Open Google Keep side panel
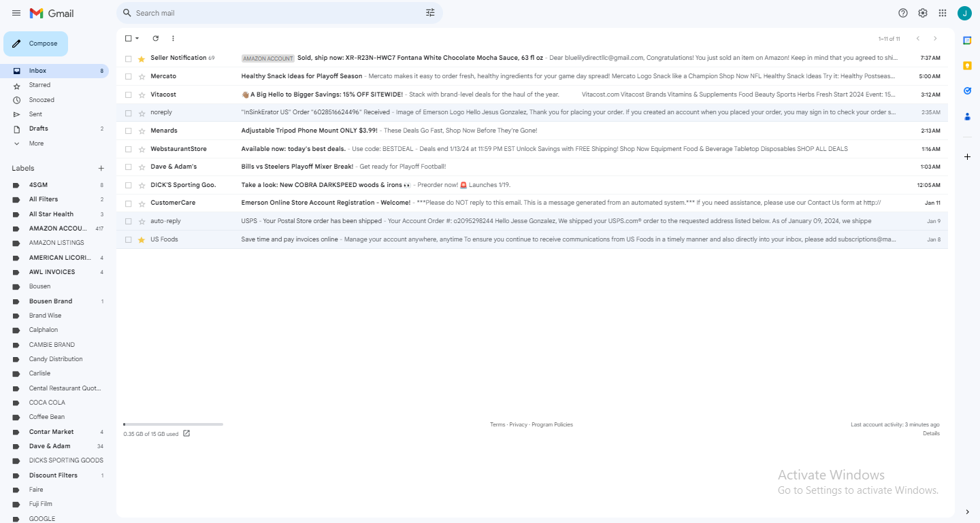This screenshot has width=980, height=523. pos(967,65)
